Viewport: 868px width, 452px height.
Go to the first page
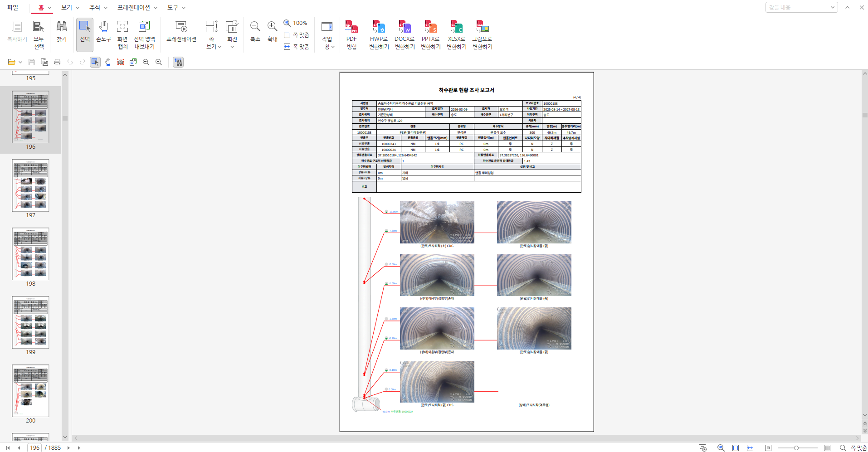coord(8,448)
